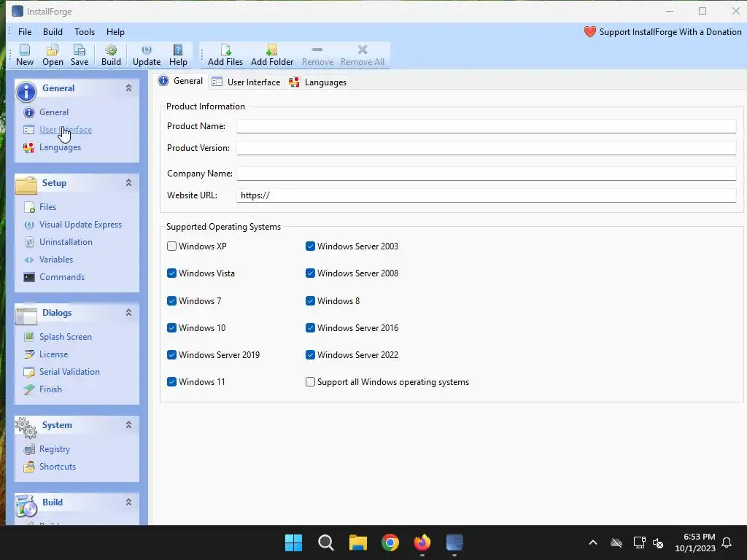Open the File menu
The image size is (747, 560).
click(25, 32)
